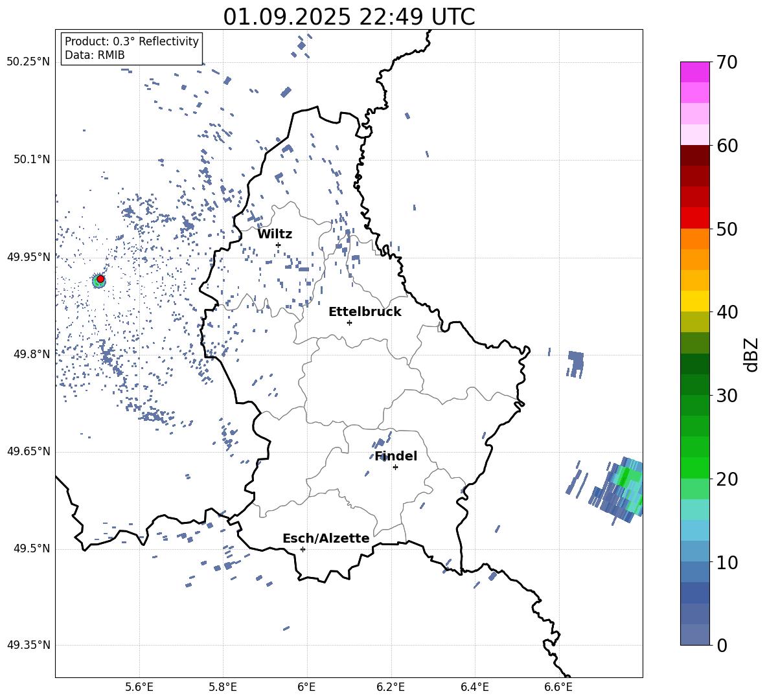Image resolution: width=767 pixels, height=700 pixels.
Task: Click the yellow colorbar segment above 40
Action: pyautogui.click(x=695, y=301)
